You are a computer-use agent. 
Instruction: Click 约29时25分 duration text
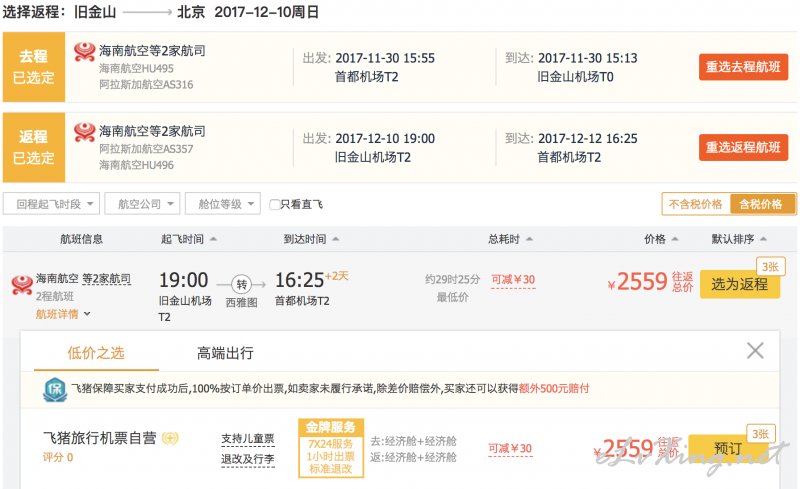453,280
